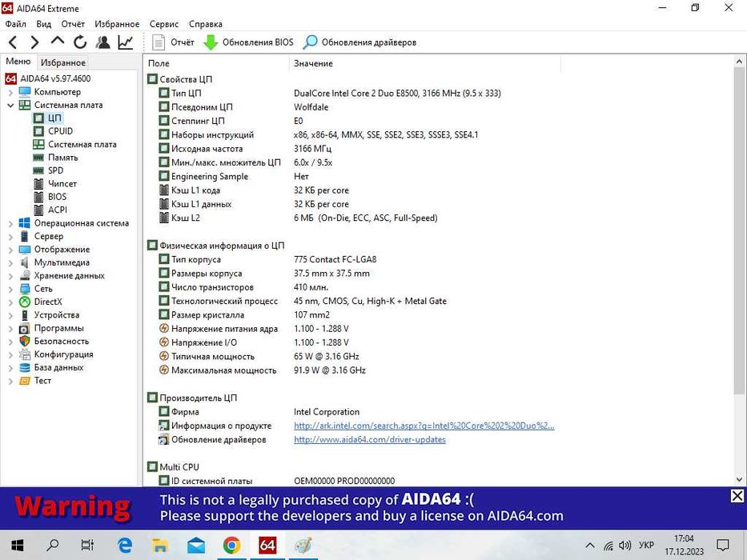Expand the Тест tree node
The image size is (747, 560).
[x=10, y=381]
